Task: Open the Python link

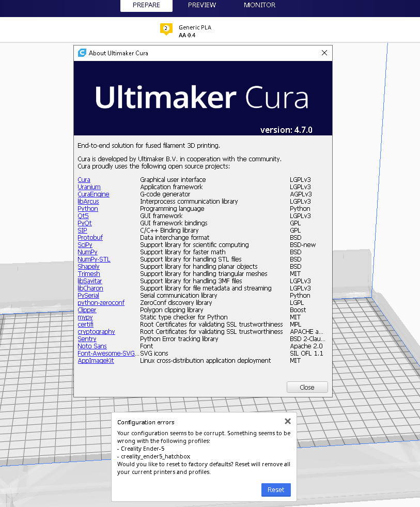Action: [x=88, y=209]
